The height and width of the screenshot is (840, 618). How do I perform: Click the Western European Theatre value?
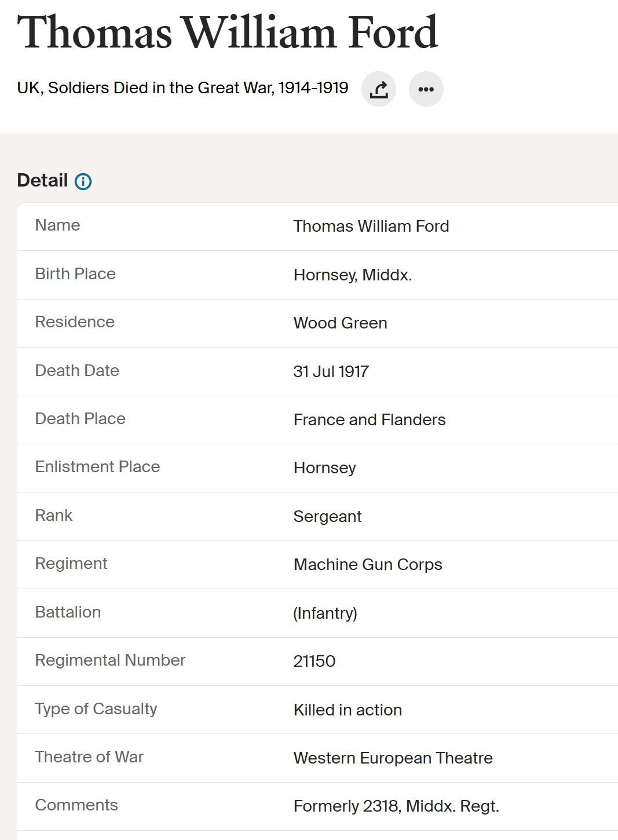[393, 758]
